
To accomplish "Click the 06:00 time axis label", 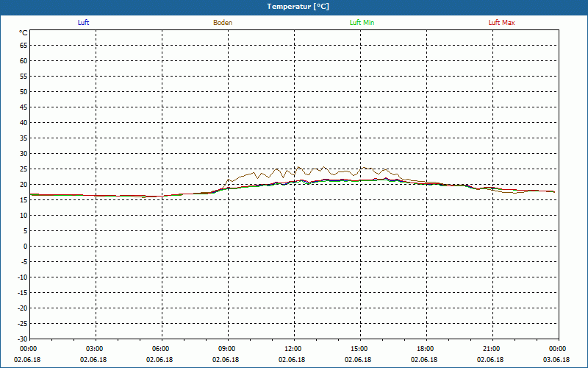I will click(161, 349).
